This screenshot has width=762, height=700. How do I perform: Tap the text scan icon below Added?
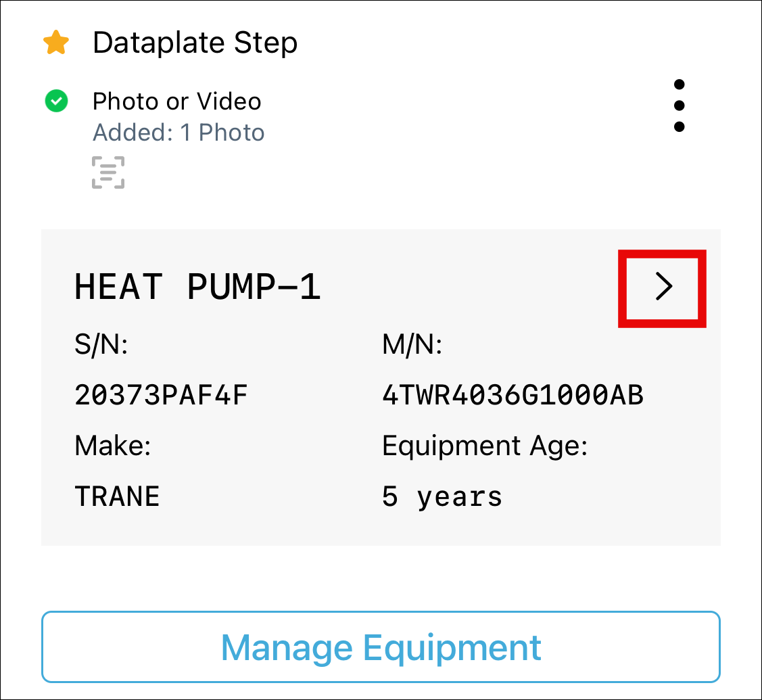click(x=108, y=172)
